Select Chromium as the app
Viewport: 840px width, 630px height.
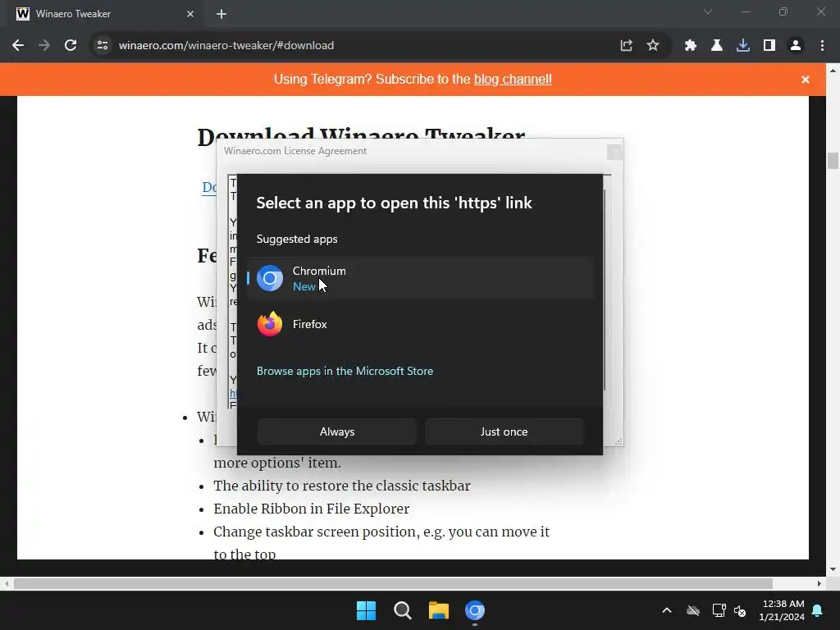tap(421, 278)
